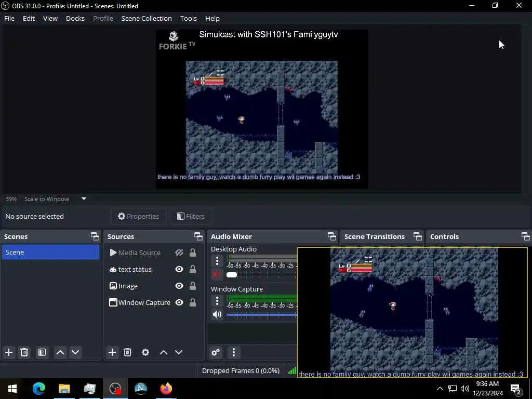This screenshot has width=532, height=399.
Task: Show hidden system tray icons chevron
Action: pos(440,389)
